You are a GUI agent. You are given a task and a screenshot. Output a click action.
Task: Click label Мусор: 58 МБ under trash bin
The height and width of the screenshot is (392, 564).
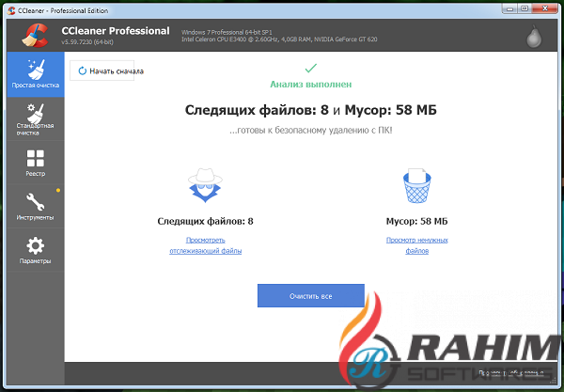coord(416,221)
